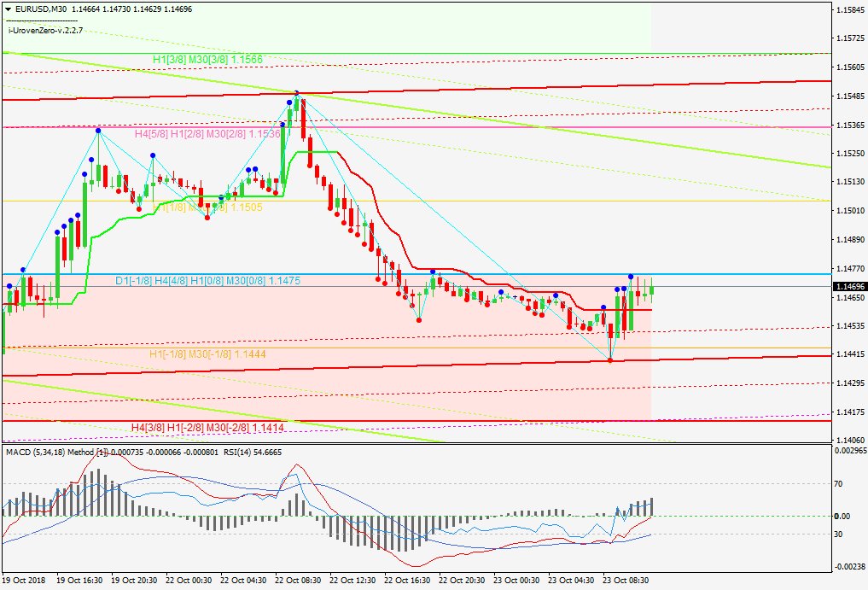Image resolution: width=868 pixels, height=590 pixels.
Task: Click the H4[5/8] H1[2/8] M30[2/8] 1.1536 label
Action: (x=207, y=134)
